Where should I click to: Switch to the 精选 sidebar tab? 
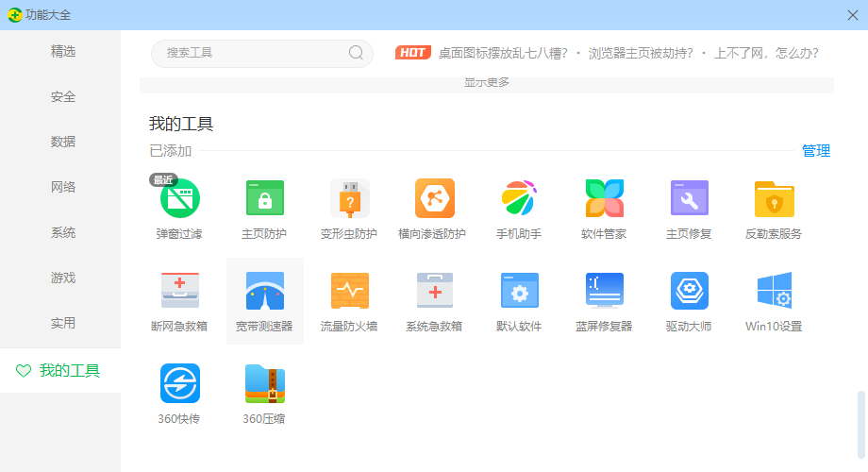pos(62,51)
